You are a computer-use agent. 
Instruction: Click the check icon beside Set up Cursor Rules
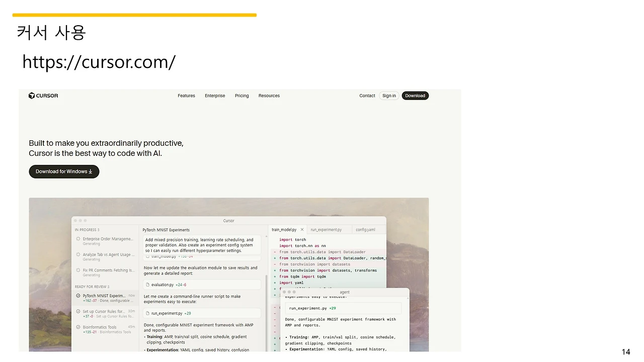pos(78,312)
